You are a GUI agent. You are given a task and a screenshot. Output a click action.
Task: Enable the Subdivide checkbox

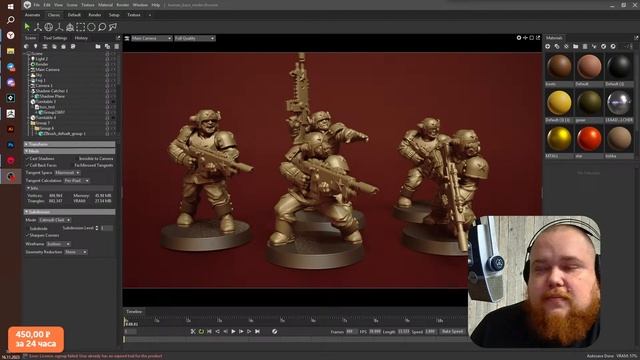27,229
